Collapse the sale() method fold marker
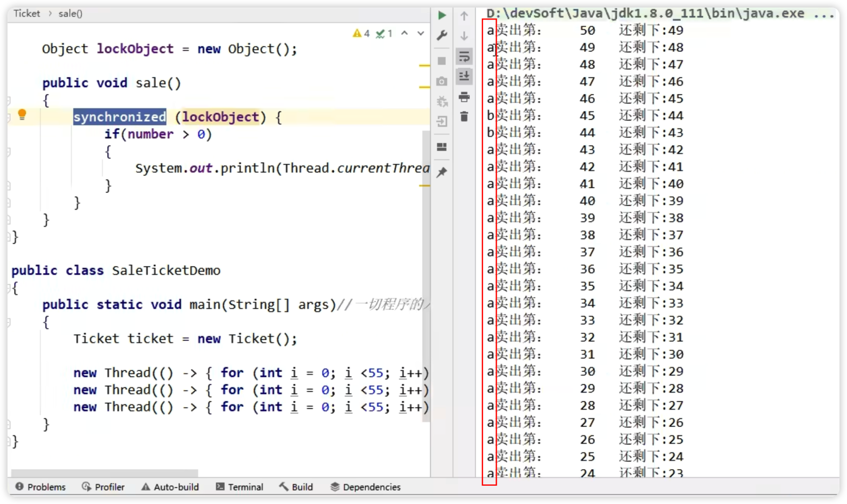This screenshot has width=847, height=504. [x=9, y=100]
